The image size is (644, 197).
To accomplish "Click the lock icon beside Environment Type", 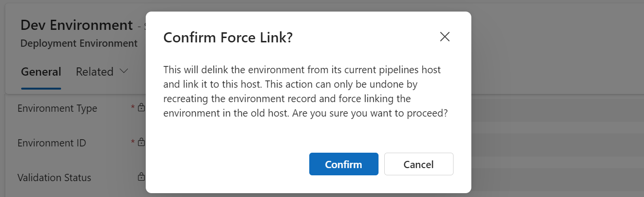I will pos(141,108).
